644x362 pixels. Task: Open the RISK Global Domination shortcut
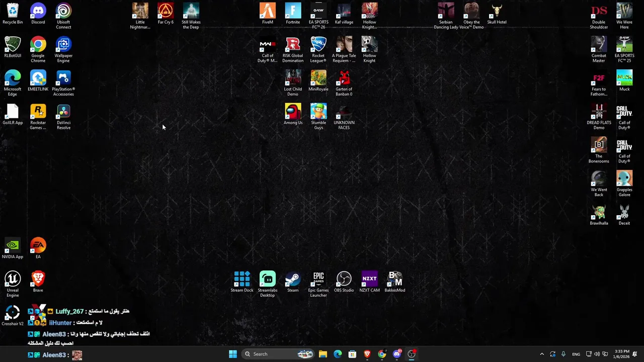pos(293,49)
